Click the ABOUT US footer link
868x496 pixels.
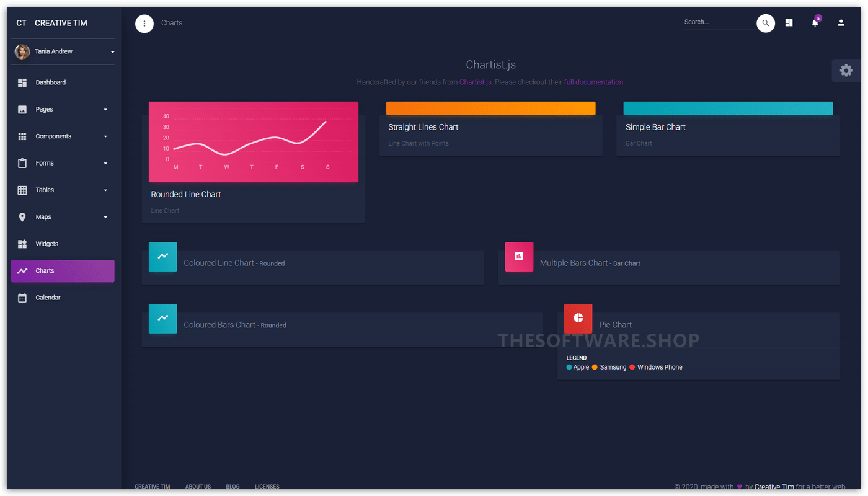(198, 487)
